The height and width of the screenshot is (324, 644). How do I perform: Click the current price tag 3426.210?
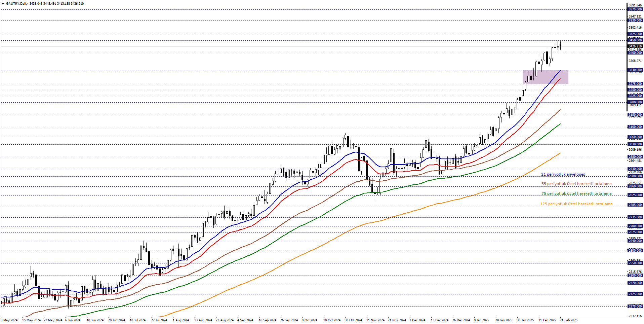pyautogui.click(x=635, y=46)
